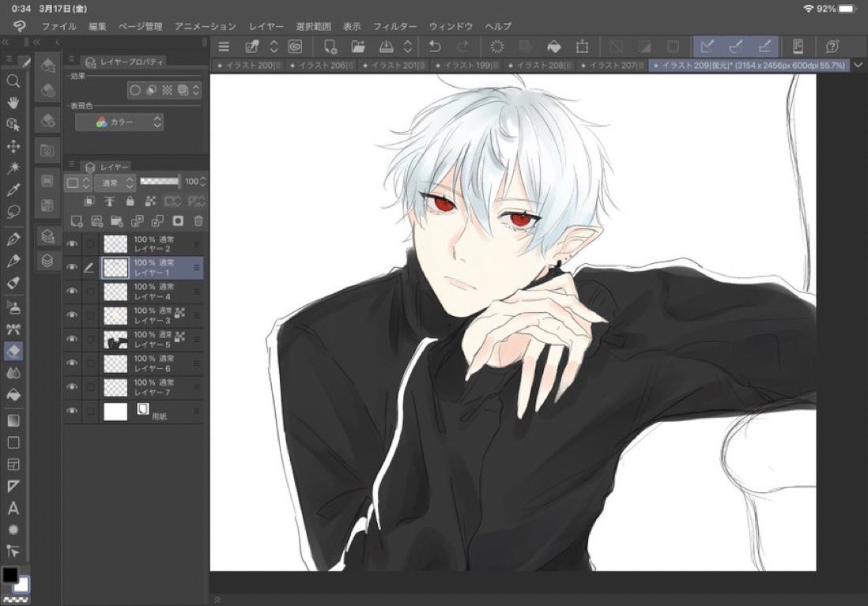868x606 pixels.
Task: Click the Redo arrow in command bar
Action: [x=462, y=47]
